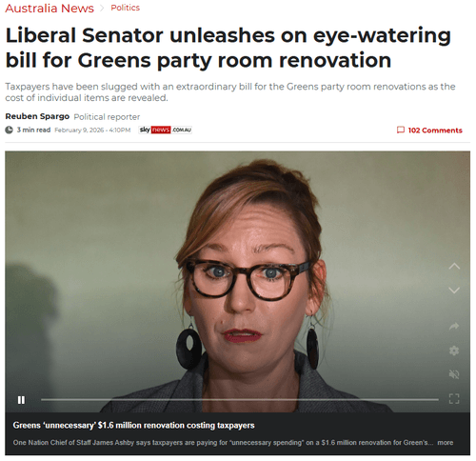Pause the video with pause button
The image size is (476, 461).
21,400
